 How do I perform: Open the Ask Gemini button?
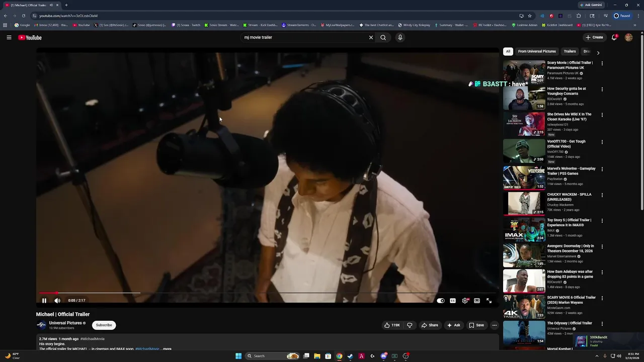(592, 5)
